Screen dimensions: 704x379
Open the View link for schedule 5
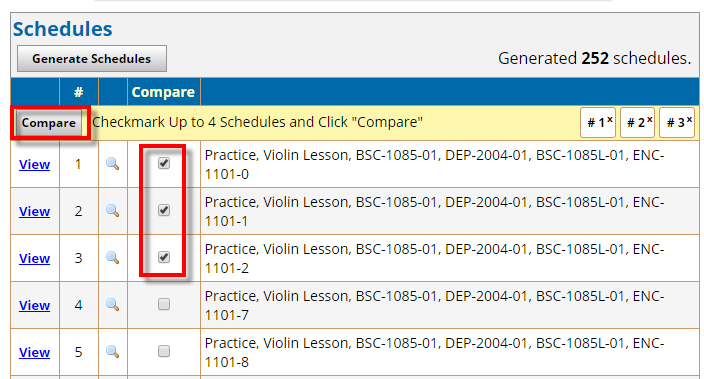(x=35, y=353)
